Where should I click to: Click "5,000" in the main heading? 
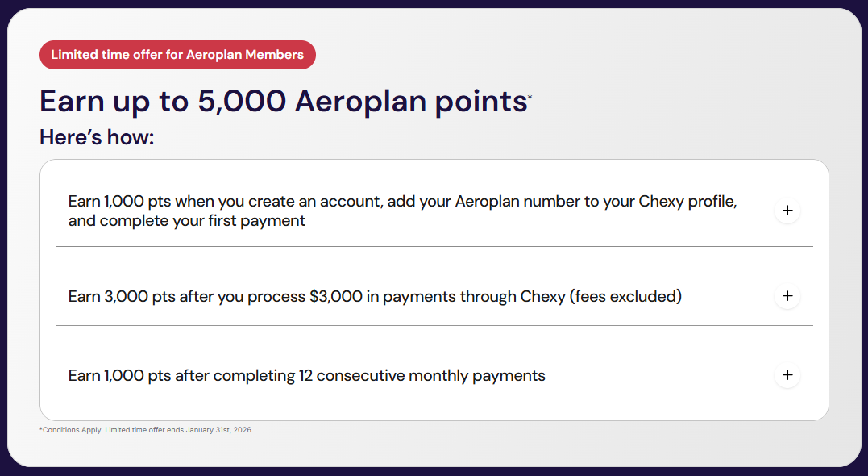[241, 102]
